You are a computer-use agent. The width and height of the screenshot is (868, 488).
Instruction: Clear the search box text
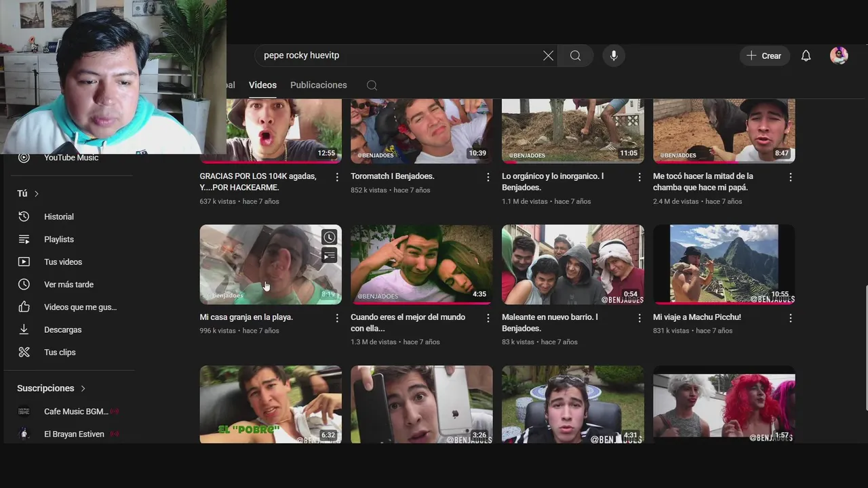(x=548, y=56)
